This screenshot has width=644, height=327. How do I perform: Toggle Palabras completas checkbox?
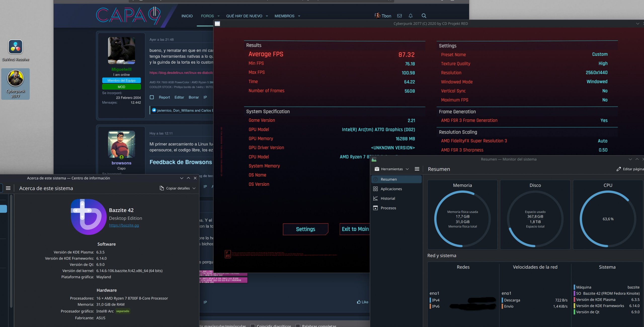pyautogui.click(x=298, y=325)
